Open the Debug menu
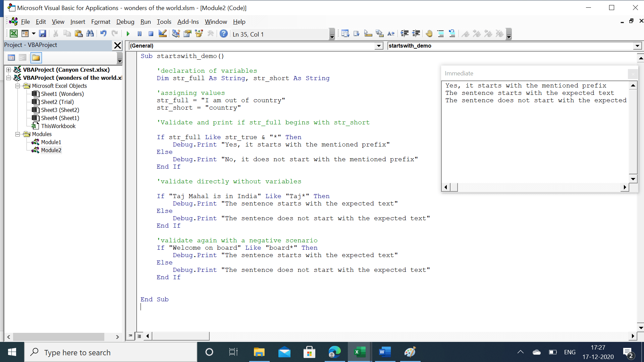The width and height of the screenshot is (644, 362). click(x=125, y=22)
